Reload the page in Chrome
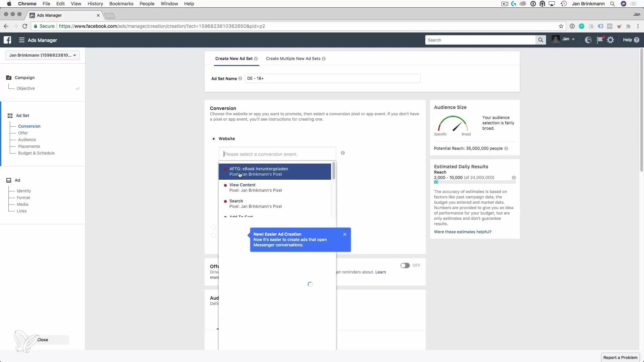Screen dimensions: 644x362 click(24, 26)
